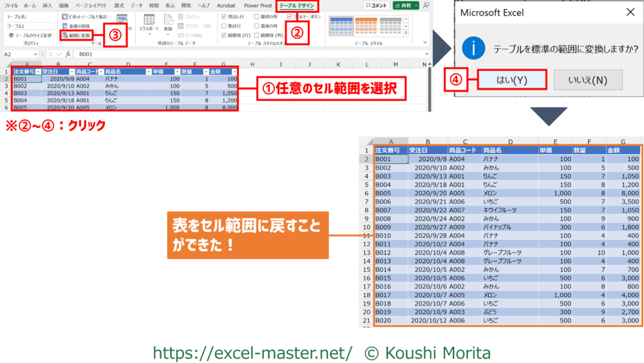The height and width of the screenshot is (363, 644).
Task: Open filter dropdown on 注文番号 header
Action: click(38, 72)
